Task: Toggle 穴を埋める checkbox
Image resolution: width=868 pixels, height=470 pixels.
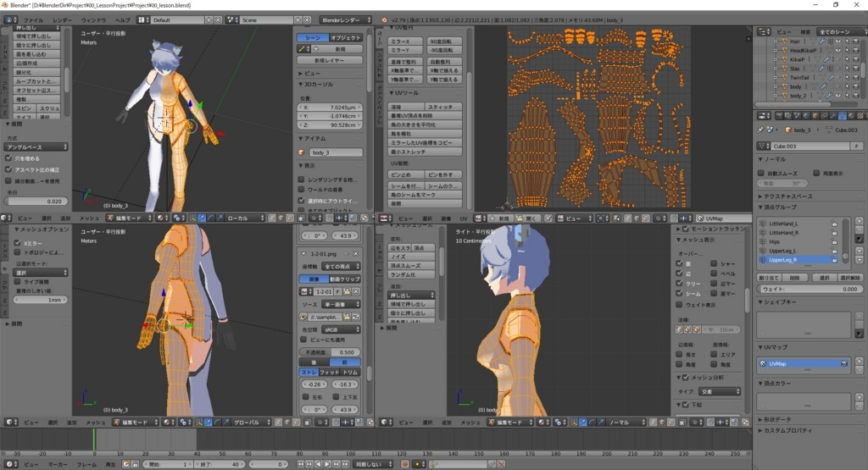Action: [8, 158]
